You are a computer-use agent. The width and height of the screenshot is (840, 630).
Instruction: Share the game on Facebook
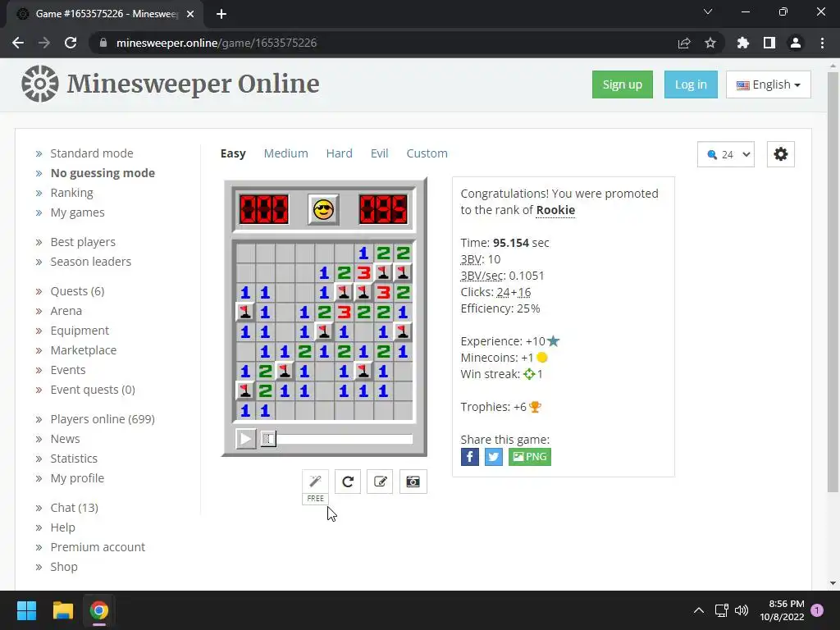point(470,457)
